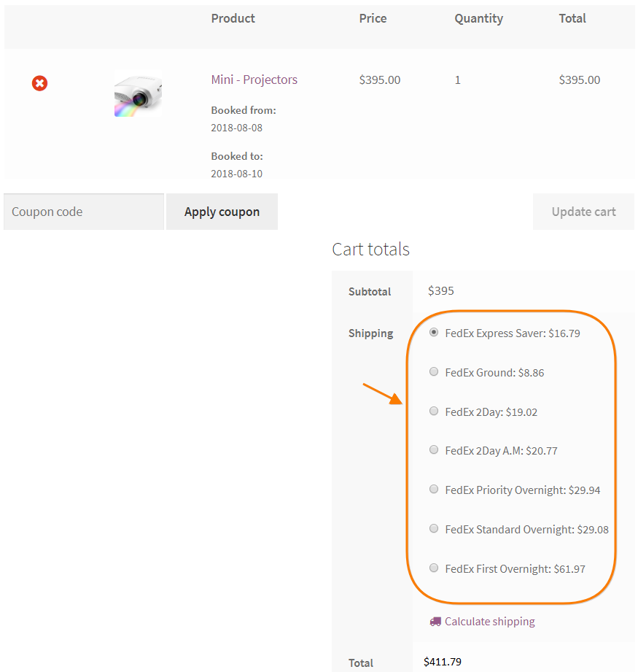Image resolution: width=638 pixels, height=672 pixels.
Task: Click the booked to date 2018-08-10
Action: tap(237, 174)
